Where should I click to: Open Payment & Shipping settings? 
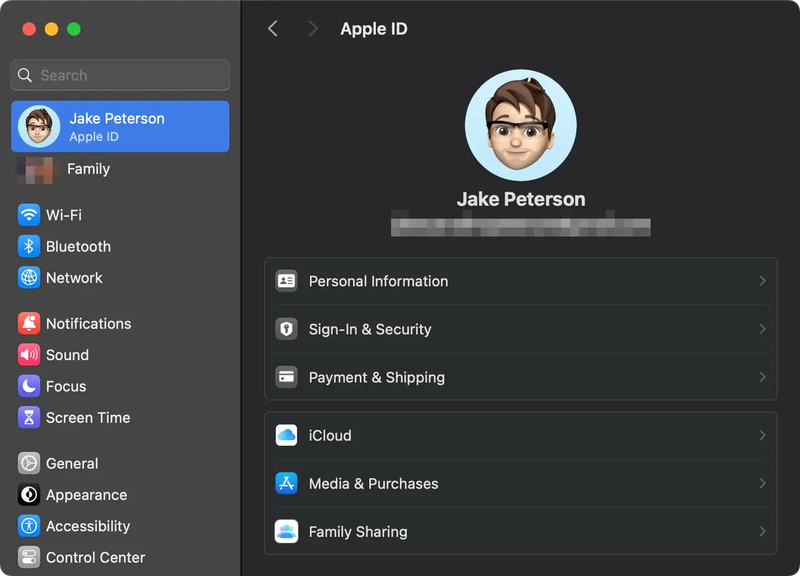[x=520, y=377]
